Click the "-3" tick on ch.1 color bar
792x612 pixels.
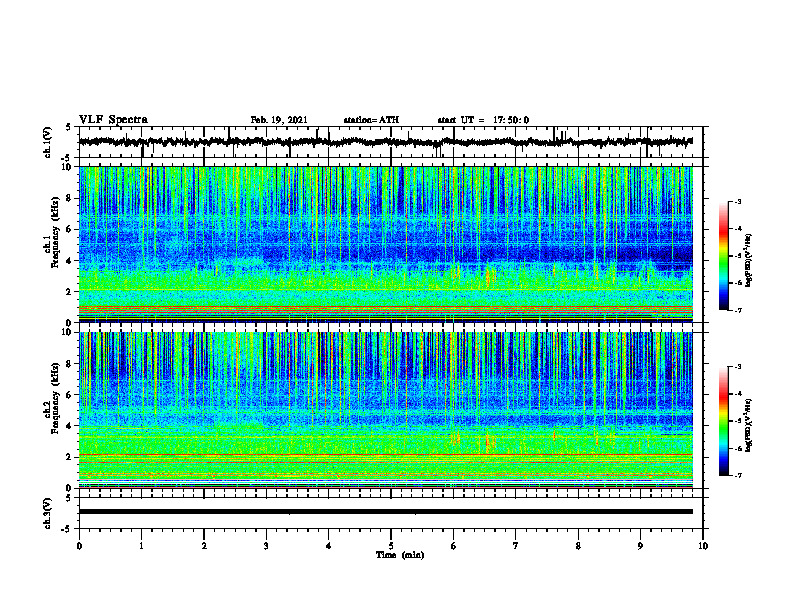(x=738, y=201)
